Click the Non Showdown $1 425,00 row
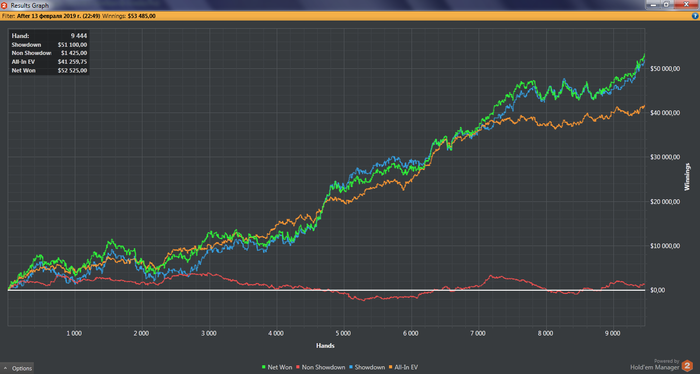 [x=49, y=53]
